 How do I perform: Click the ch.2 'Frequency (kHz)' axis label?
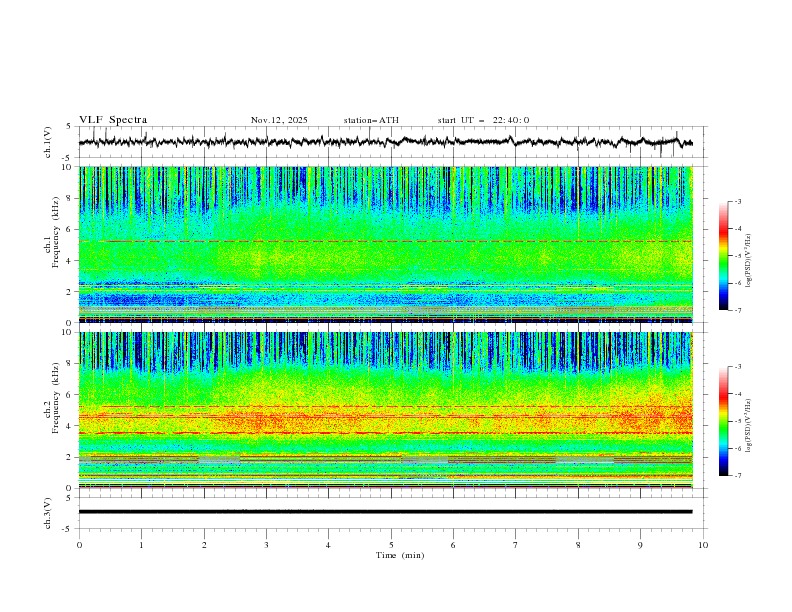pyautogui.click(x=56, y=397)
